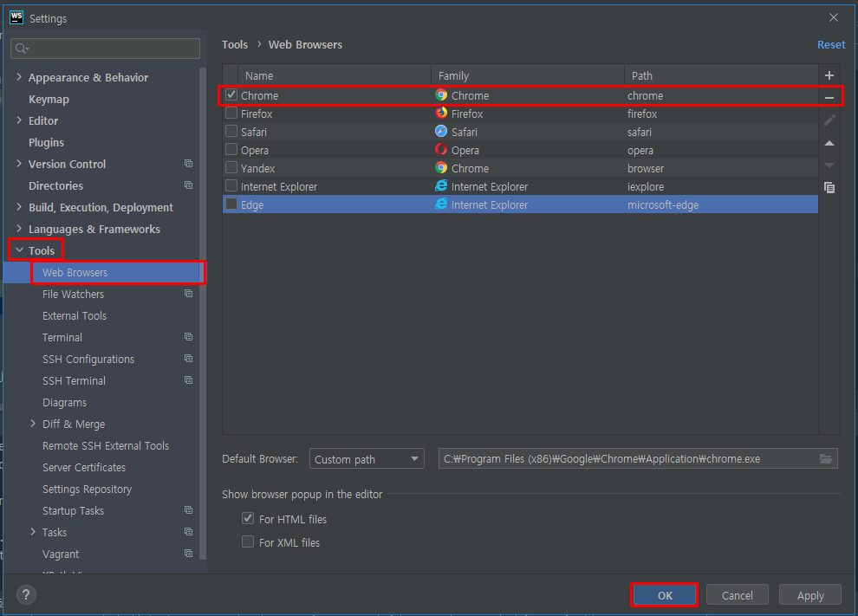Enable the Safari browser checkbox

point(231,132)
